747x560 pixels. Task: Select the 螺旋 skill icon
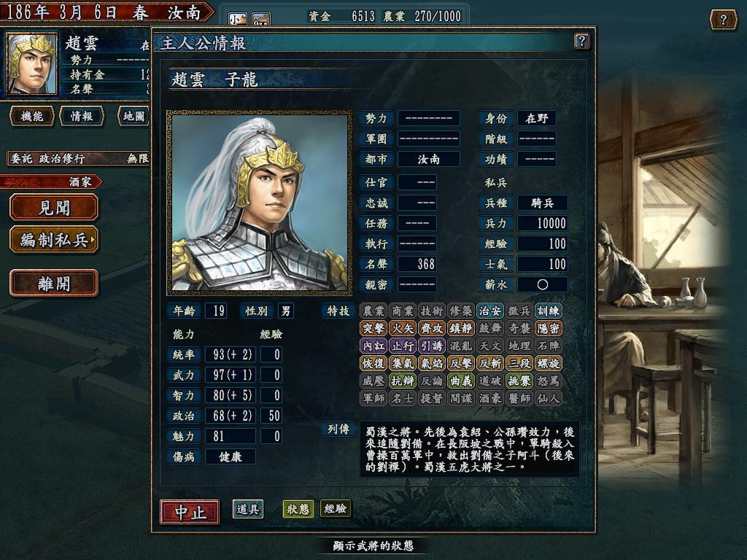[x=548, y=363]
